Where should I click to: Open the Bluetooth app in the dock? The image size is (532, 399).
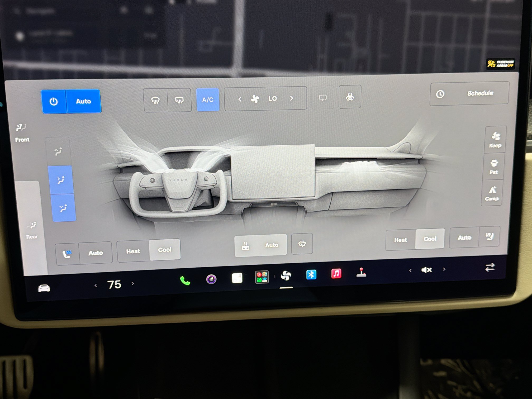311,274
